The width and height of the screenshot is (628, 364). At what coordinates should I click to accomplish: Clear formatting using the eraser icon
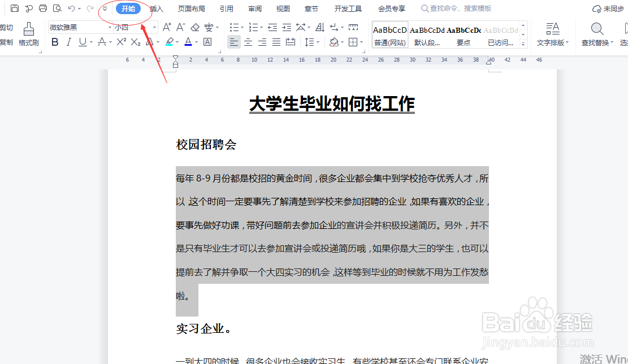point(194,27)
